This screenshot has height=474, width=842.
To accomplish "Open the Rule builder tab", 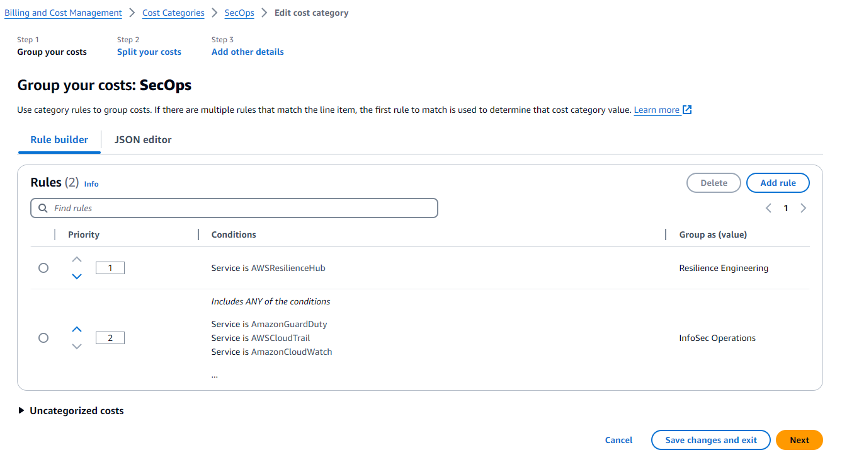I will (x=59, y=140).
